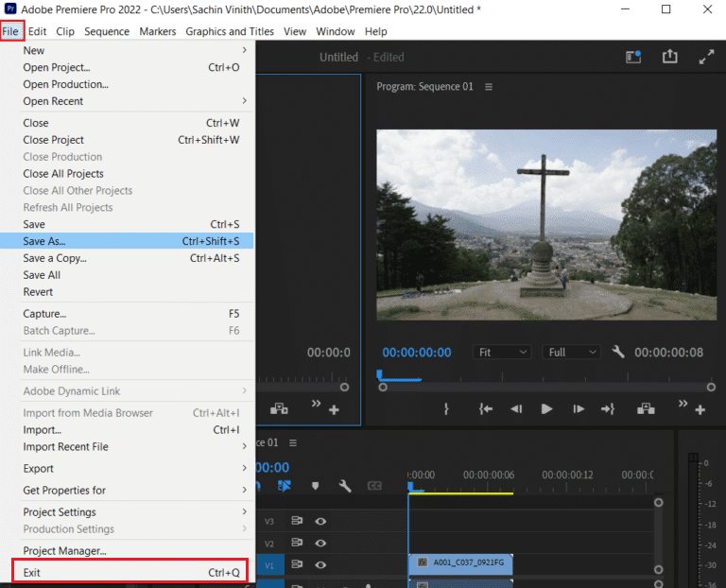This screenshot has height=588, width=726.
Task: Toggle V2 track output eye
Action: coord(320,543)
